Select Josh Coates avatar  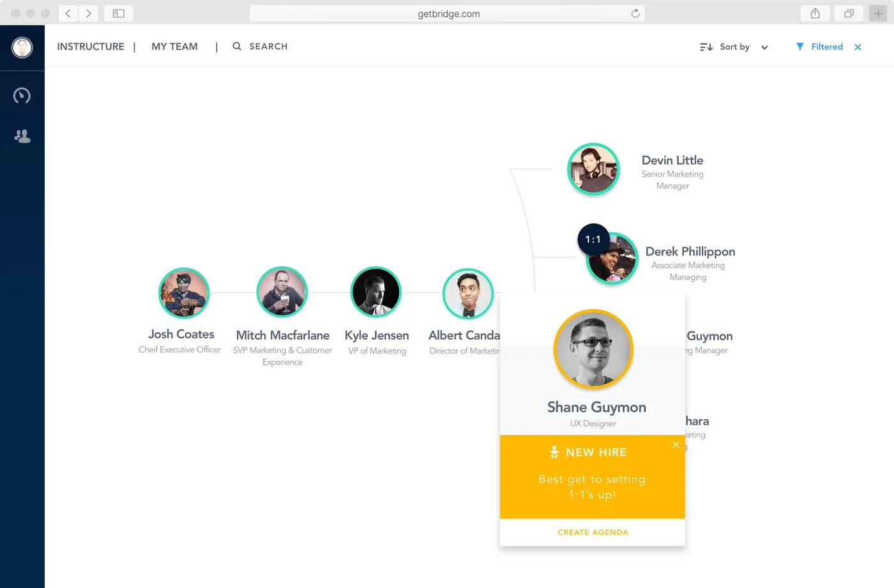[x=184, y=293]
